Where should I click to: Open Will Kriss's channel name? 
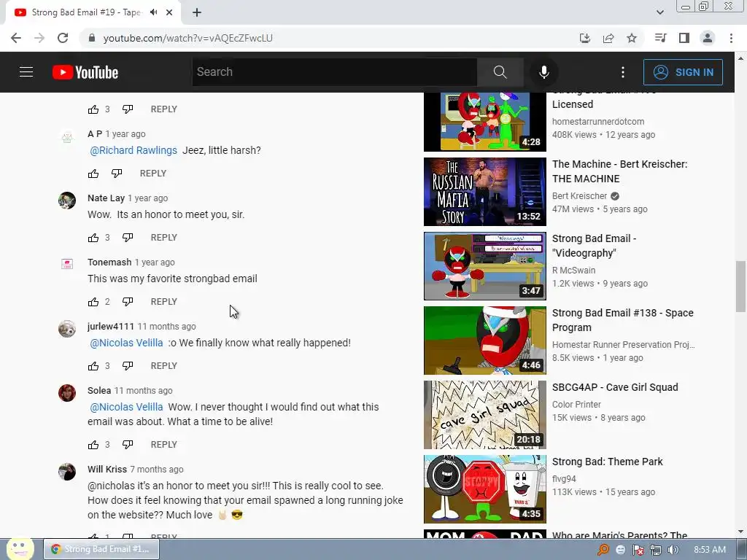pos(107,470)
